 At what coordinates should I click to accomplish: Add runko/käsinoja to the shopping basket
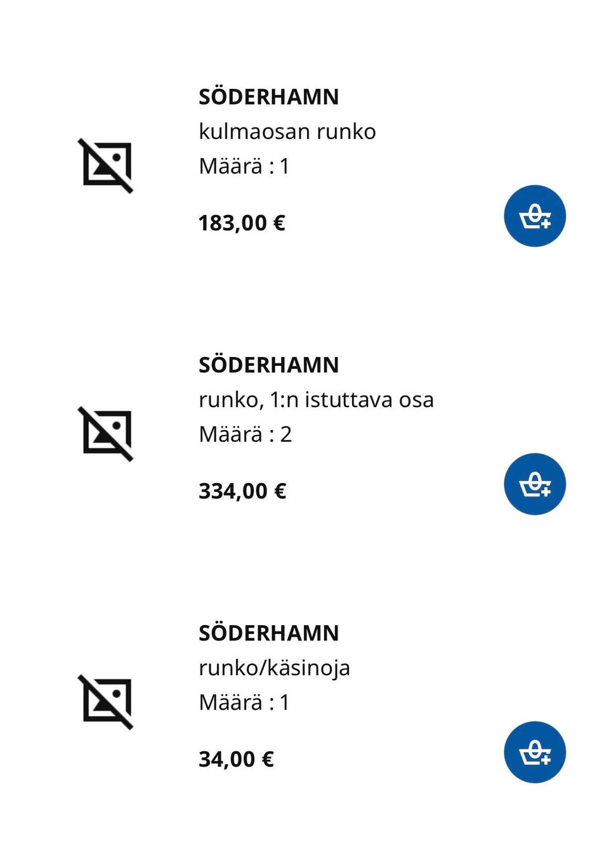coord(535,753)
